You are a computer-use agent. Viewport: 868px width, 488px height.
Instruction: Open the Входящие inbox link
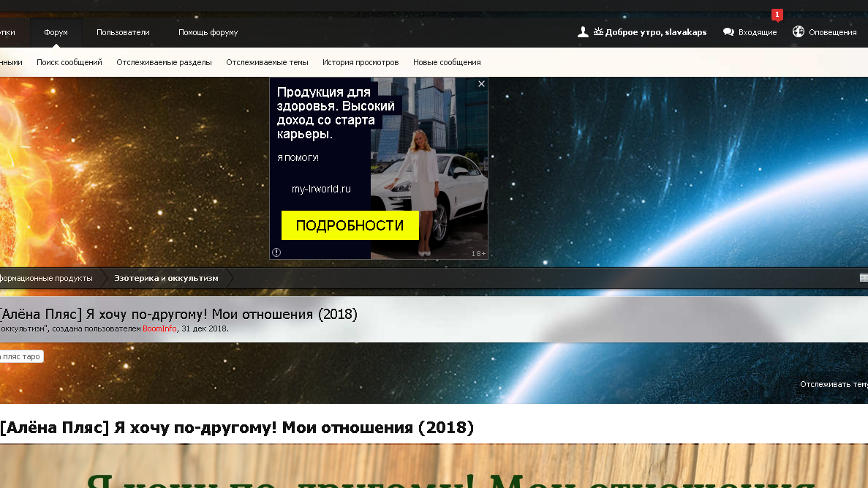[758, 32]
